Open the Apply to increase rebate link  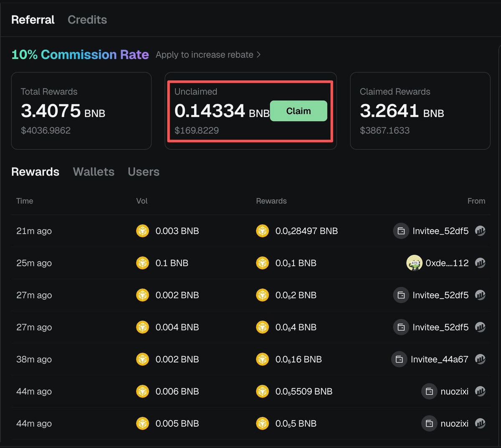204,55
